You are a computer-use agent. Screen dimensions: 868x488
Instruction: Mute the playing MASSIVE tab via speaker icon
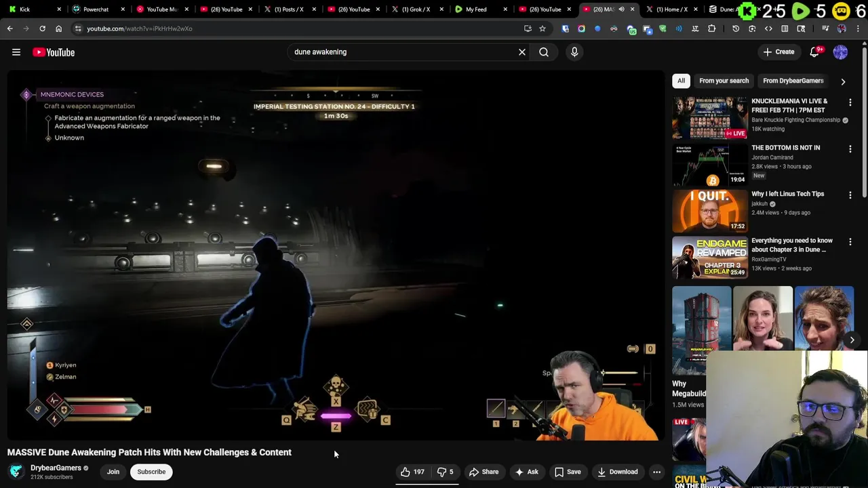tap(621, 9)
